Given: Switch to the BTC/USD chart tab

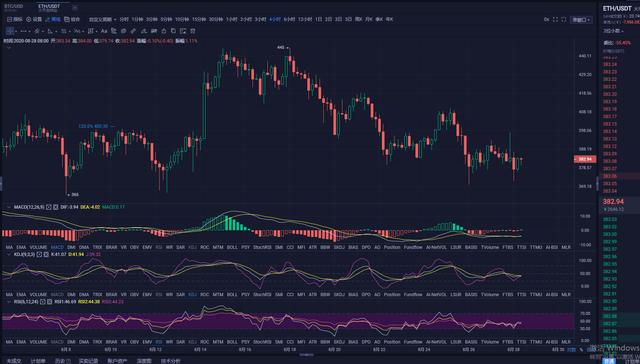Looking at the screenshot, I should (13, 7).
